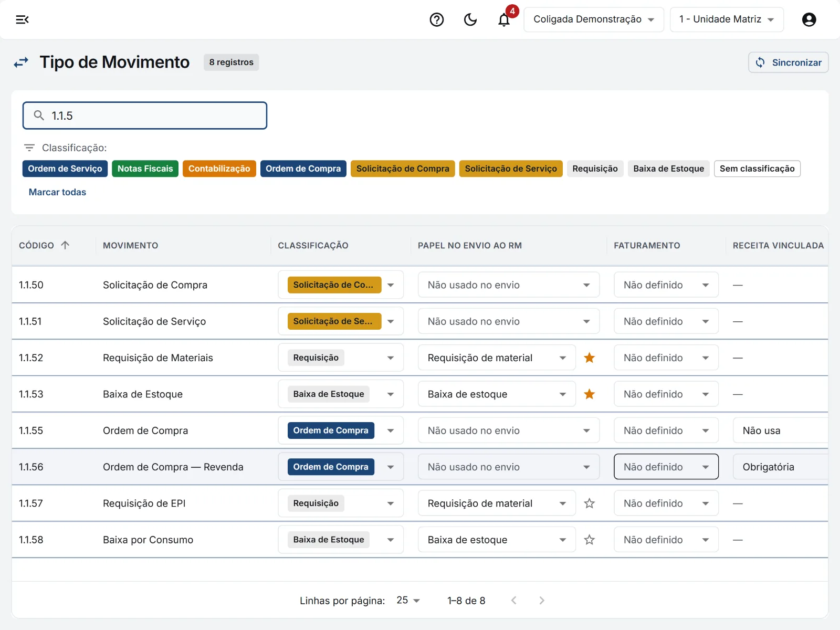Toggle Ordem de Serviço filter chip
This screenshot has height=630, width=840.
tap(65, 169)
